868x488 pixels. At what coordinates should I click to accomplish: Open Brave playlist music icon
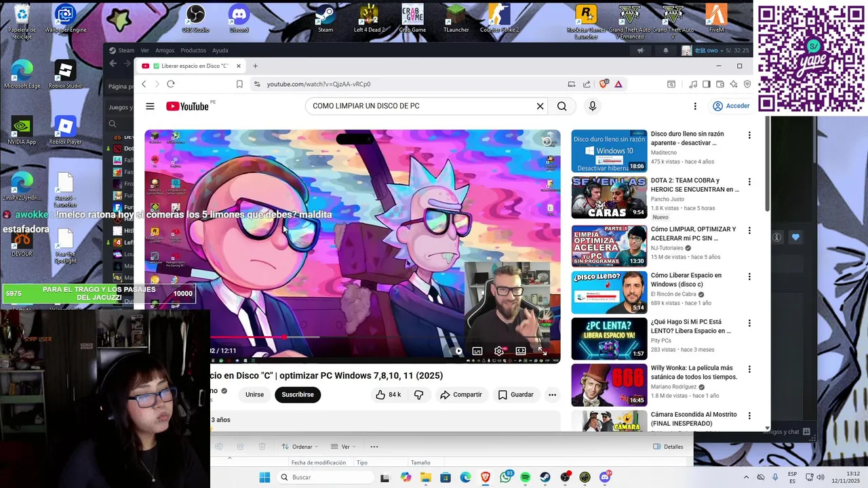(692, 84)
